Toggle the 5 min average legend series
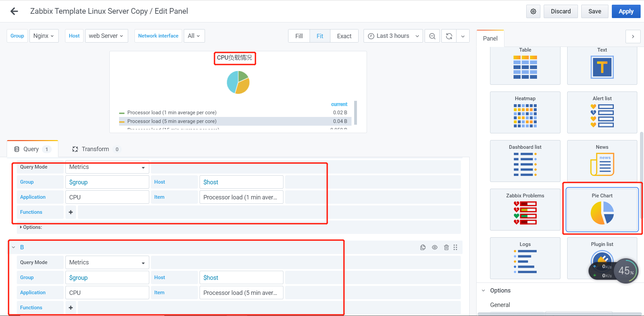The image size is (644, 316). click(x=172, y=121)
